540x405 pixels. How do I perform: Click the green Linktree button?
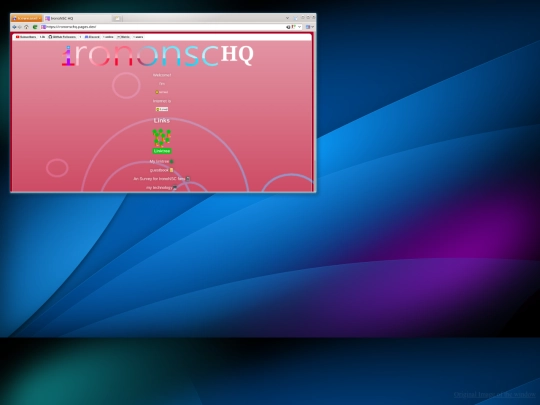pyautogui.click(x=162, y=151)
